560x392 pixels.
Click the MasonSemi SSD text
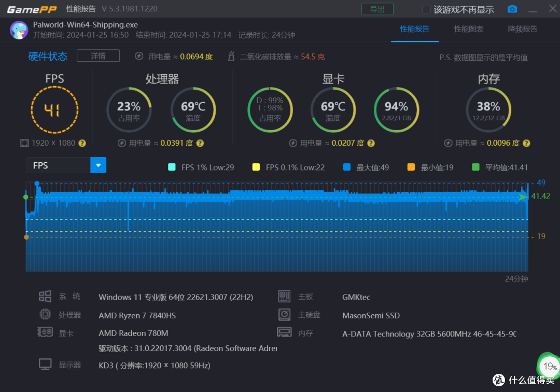tap(371, 316)
